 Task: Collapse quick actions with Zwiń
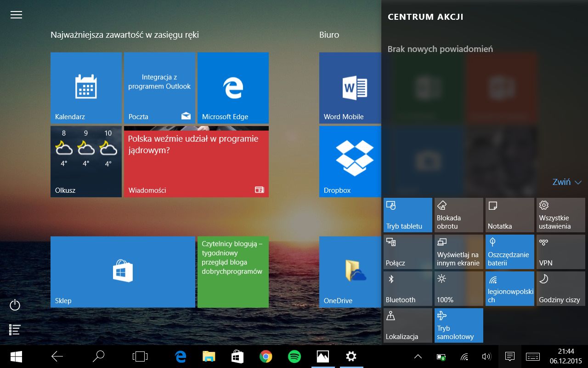(567, 182)
